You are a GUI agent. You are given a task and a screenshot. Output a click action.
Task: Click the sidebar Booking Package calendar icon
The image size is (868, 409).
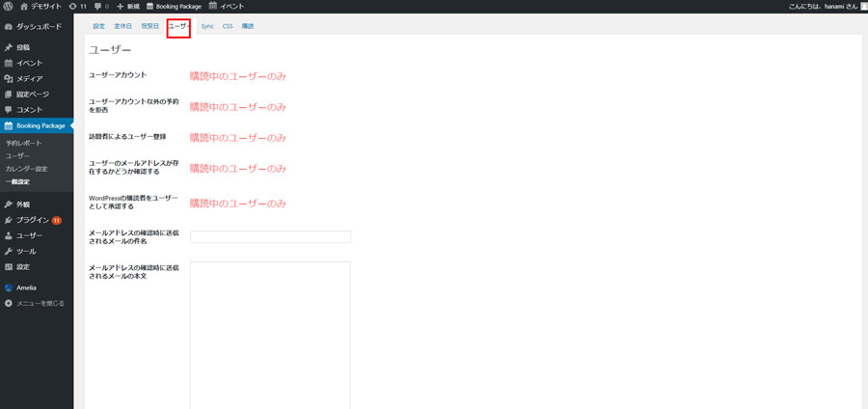pos(9,125)
